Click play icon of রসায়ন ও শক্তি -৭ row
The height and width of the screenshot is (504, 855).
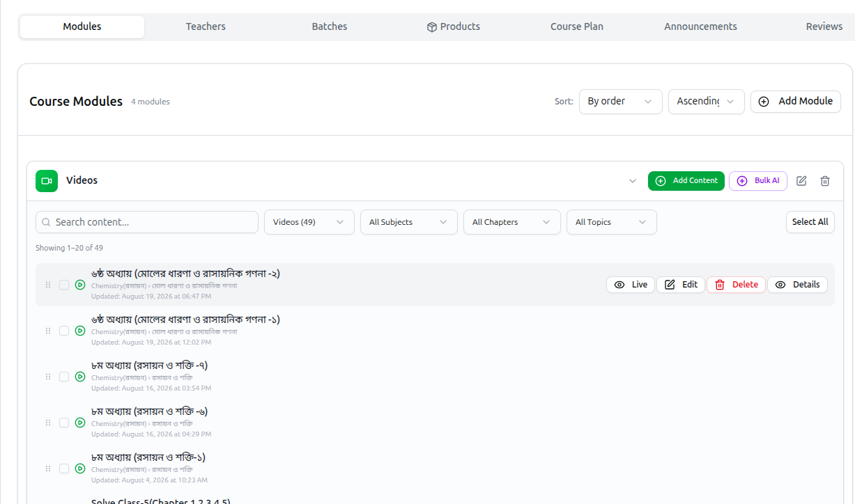coord(80,377)
